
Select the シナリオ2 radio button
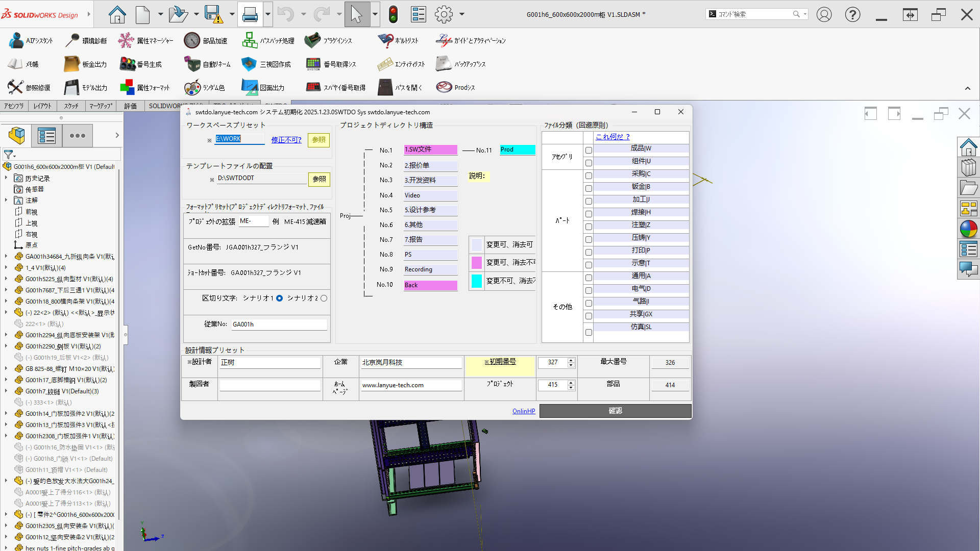(x=324, y=298)
